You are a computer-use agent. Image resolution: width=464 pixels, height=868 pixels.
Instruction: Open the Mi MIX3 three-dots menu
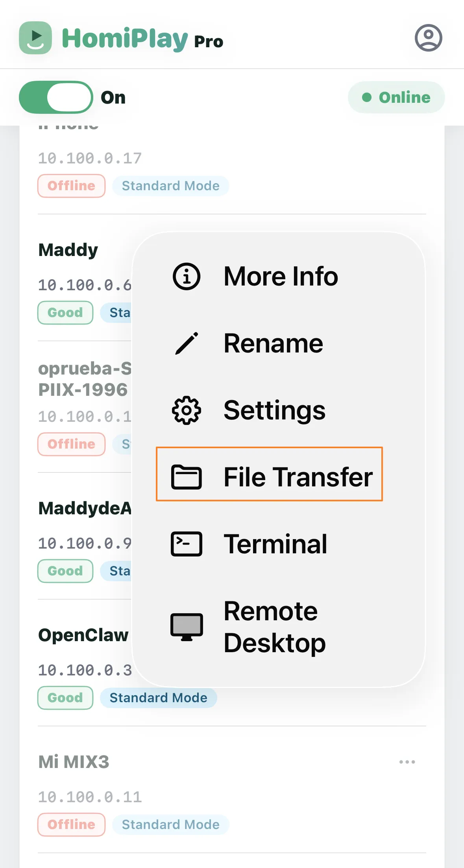pyautogui.click(x=407, y=762)
